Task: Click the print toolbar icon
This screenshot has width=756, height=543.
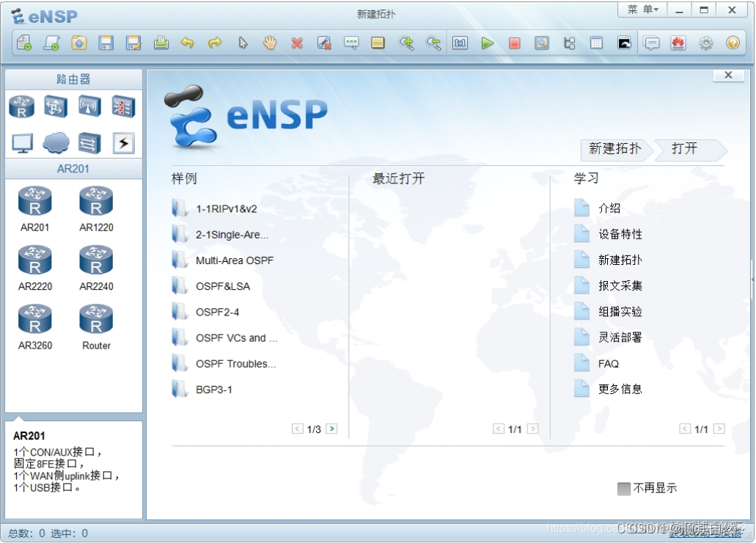Action: click(161, 43)
